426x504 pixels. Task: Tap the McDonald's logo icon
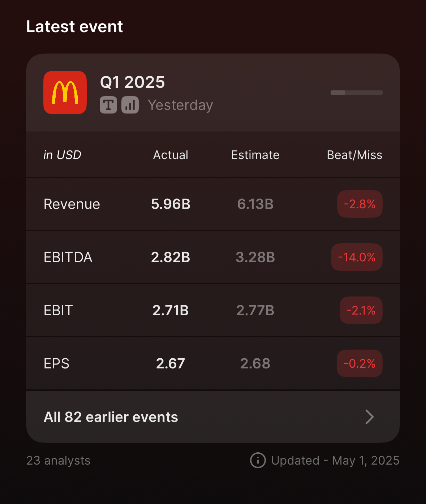pos(65,93)
